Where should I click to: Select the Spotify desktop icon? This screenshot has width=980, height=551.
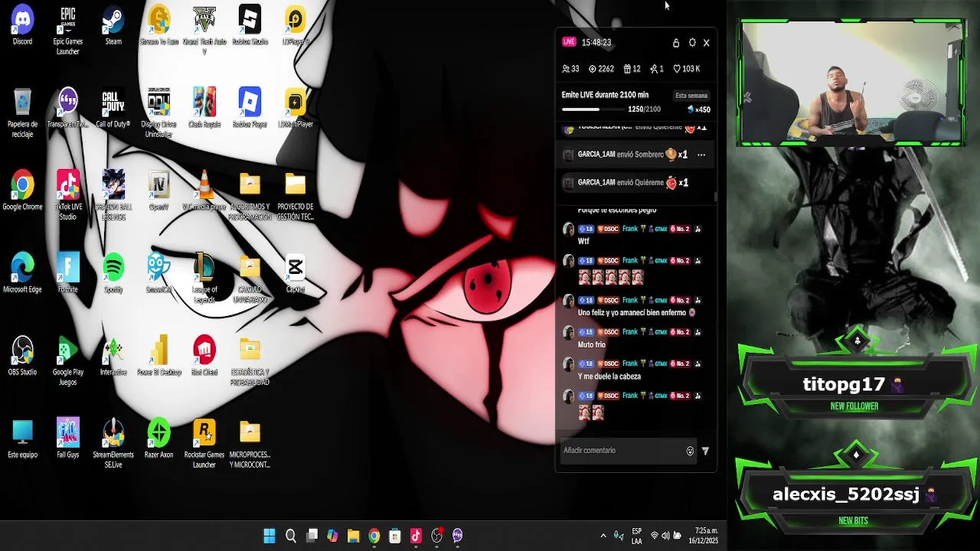(x=113, y=274)
